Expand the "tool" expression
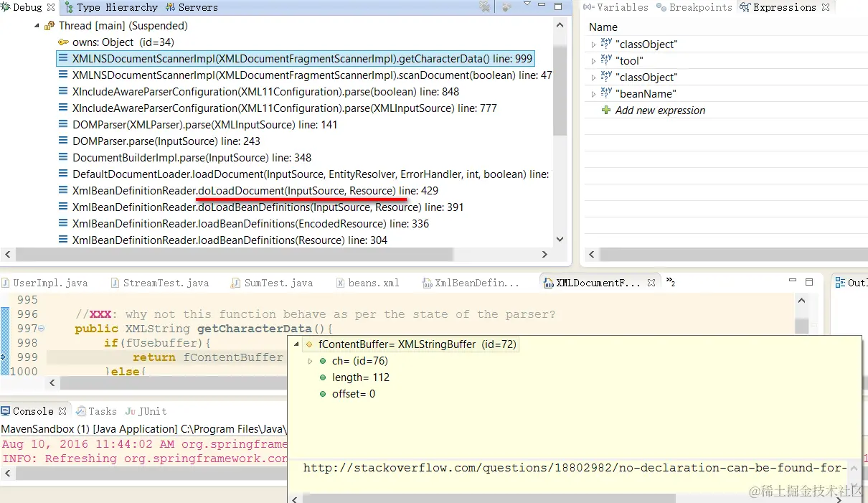The height and width of the screenshot is (503, 868). [593, 61]
